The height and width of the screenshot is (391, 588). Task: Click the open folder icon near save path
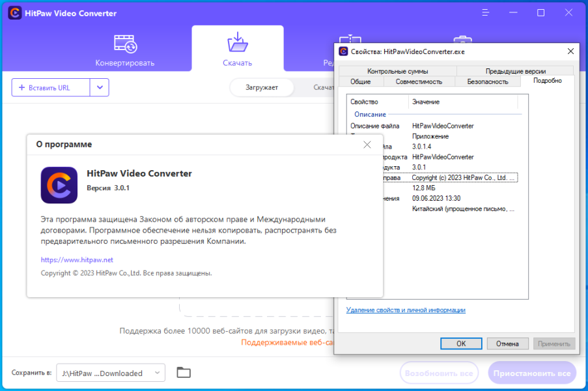click(x=184, y=373)
